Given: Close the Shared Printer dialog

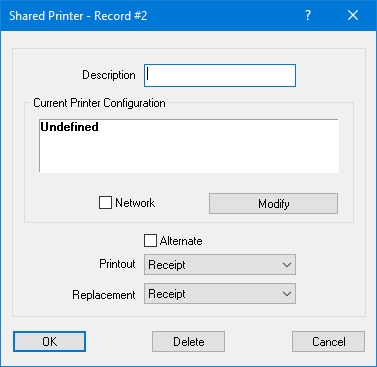Looking at the screenshot, I should pos(353,15).
